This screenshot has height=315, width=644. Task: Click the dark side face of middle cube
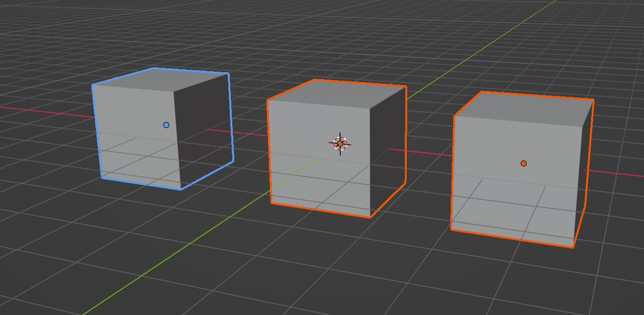[388, 148]
